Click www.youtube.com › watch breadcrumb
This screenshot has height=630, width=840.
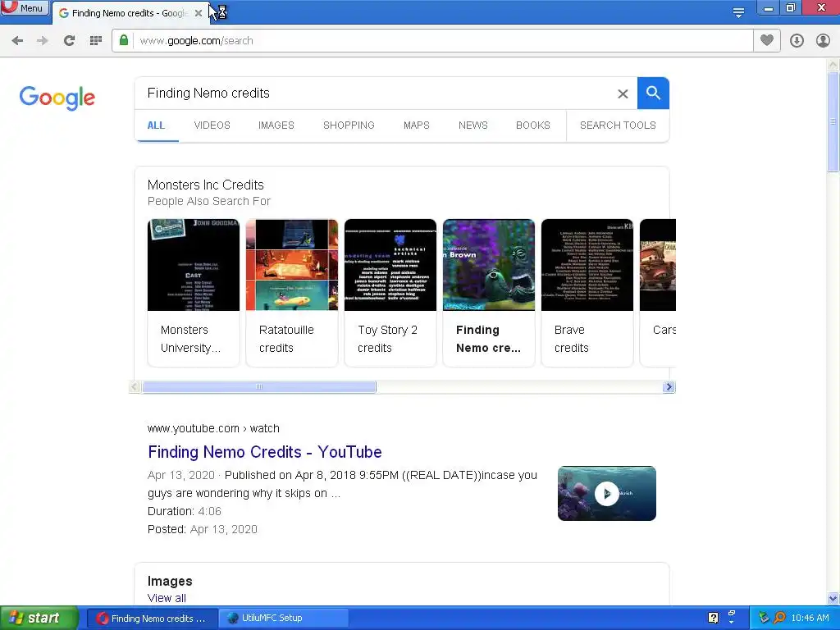point(213,428)
